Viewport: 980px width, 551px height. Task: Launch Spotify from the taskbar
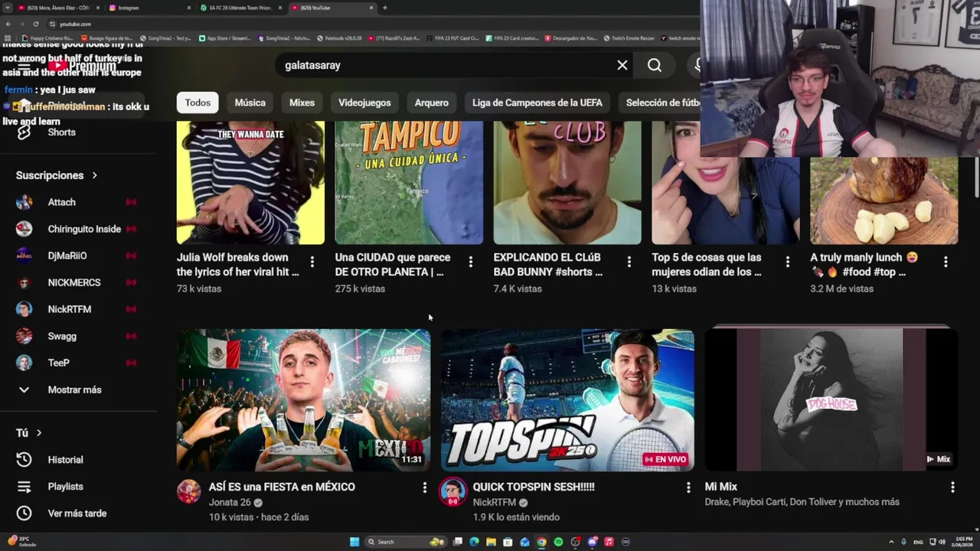coord(558,542)
